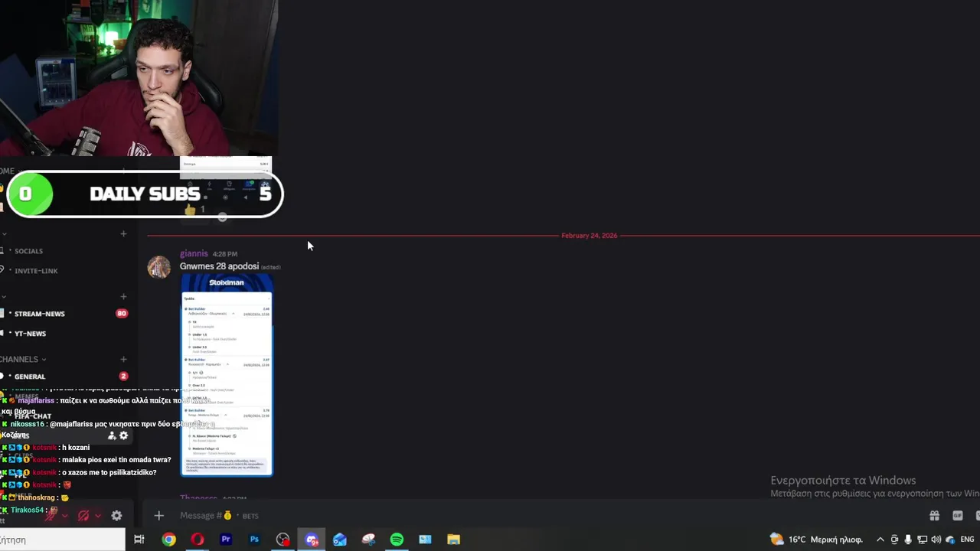Toggle Discord microphone mute

[51, 515]
